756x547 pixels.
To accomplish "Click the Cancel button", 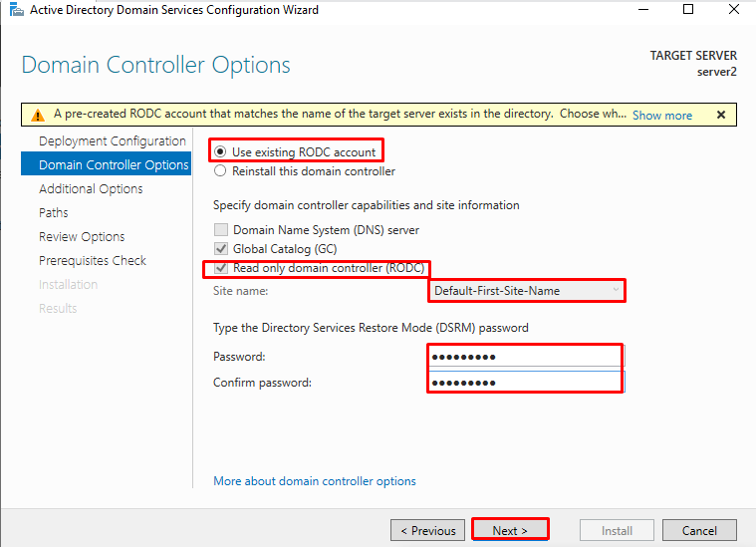I will [699, 530].
